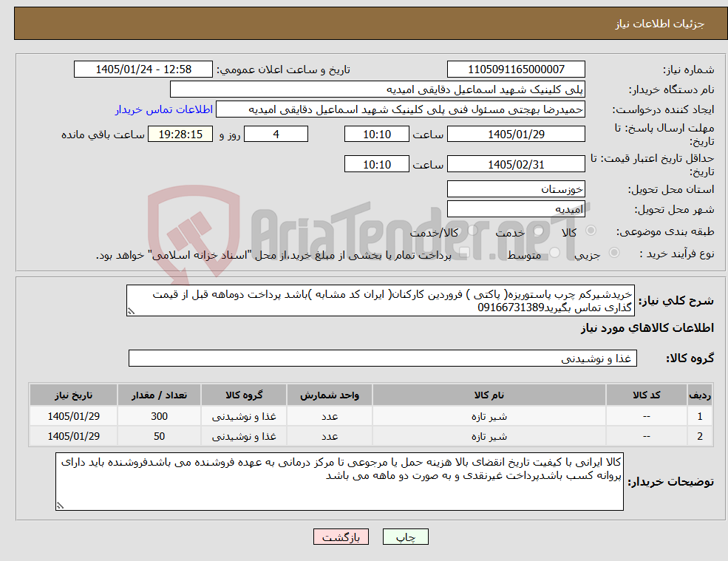The width and height of the screenshot is (728, 561).
Task: Click quantity cell 50 in row 2
Action: (x=159, y=436)
